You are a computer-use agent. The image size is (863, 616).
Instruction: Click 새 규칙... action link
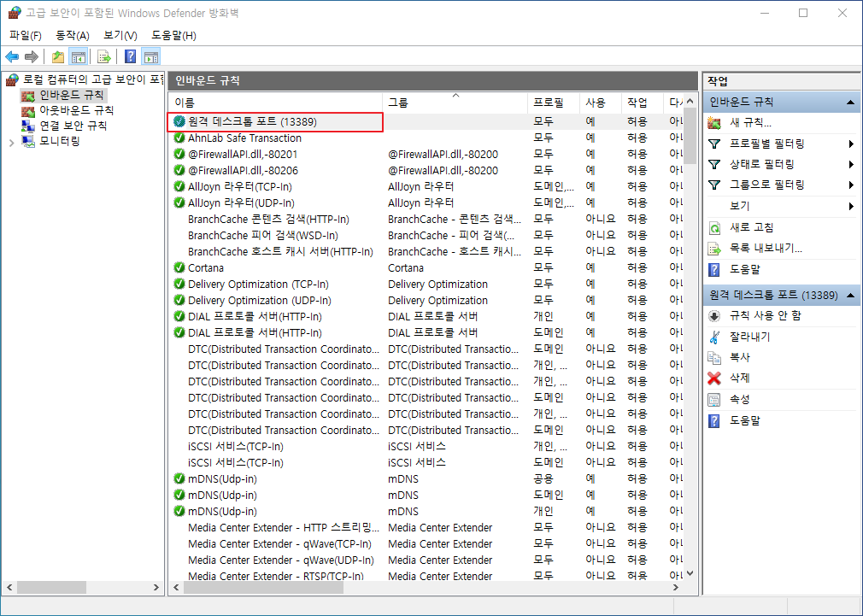[x=751, y=123]
